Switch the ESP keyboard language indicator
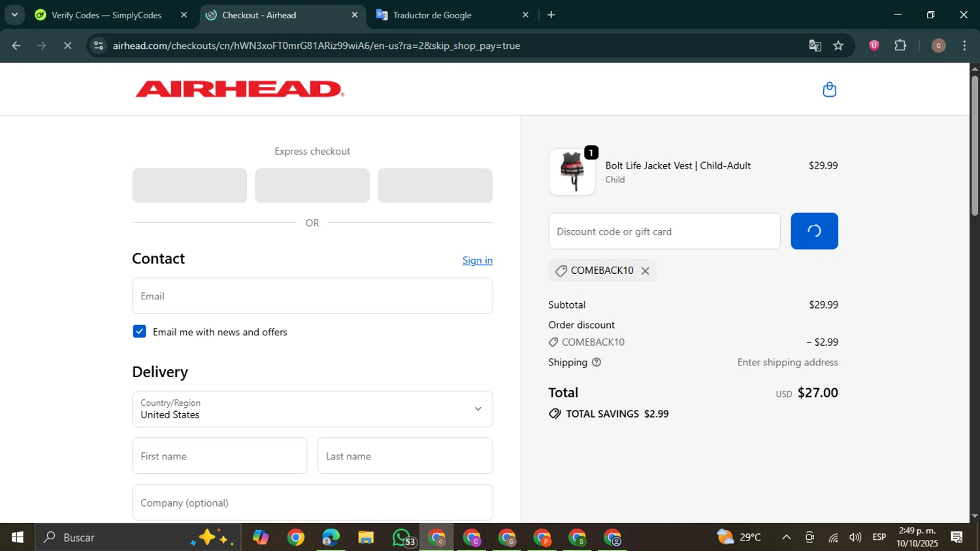980x551 pixels. point(879,537)
